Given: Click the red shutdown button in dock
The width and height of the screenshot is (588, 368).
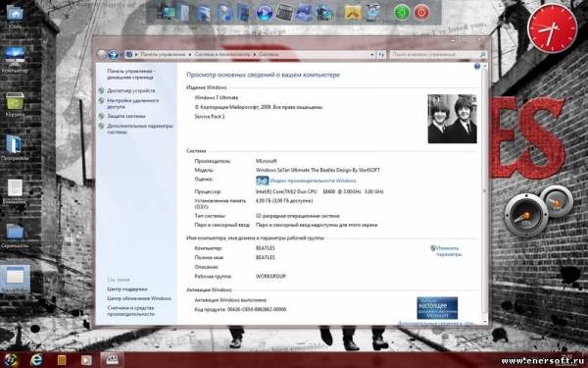Looking at the screenshot, I should (421, 13).
